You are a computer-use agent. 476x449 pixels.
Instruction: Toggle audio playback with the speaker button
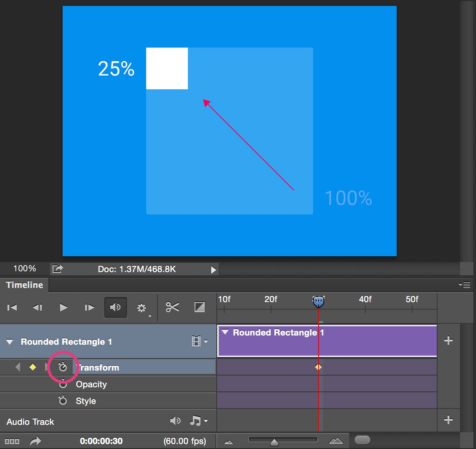point(115,308)
